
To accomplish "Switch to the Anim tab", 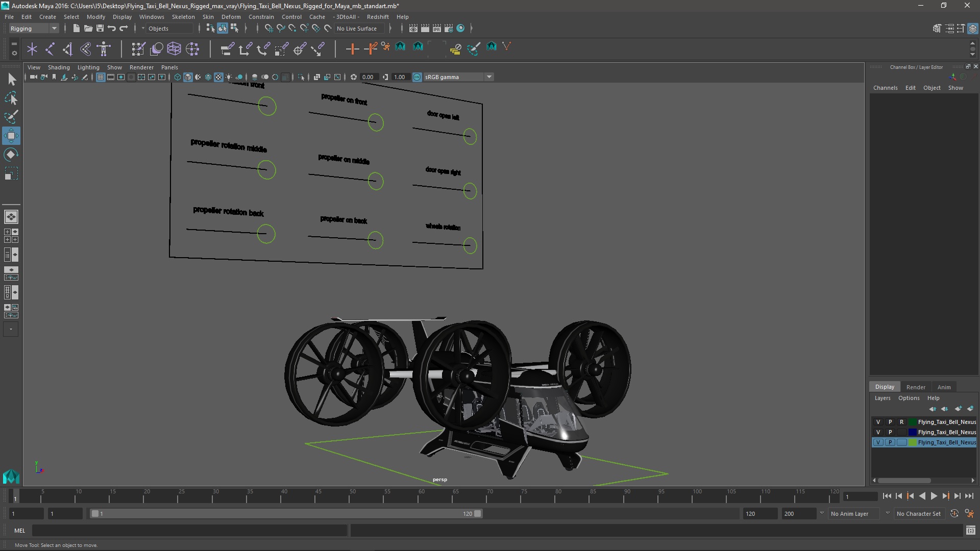I will click(x=944, y=387).
